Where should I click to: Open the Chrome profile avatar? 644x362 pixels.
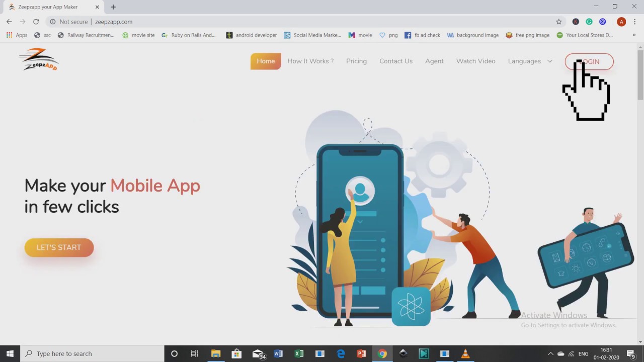tap(621, 22)
